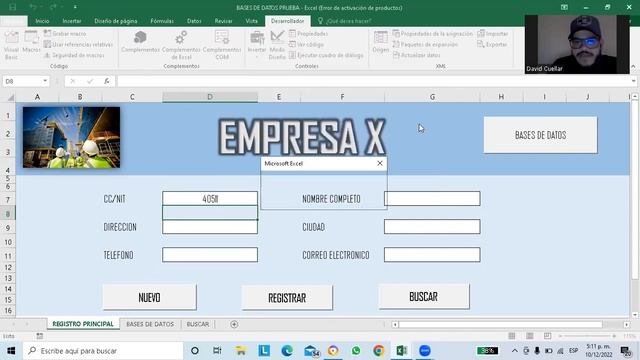Click the REGISTRAR button
The image size is (640, 360).
[x=287, y=298]
